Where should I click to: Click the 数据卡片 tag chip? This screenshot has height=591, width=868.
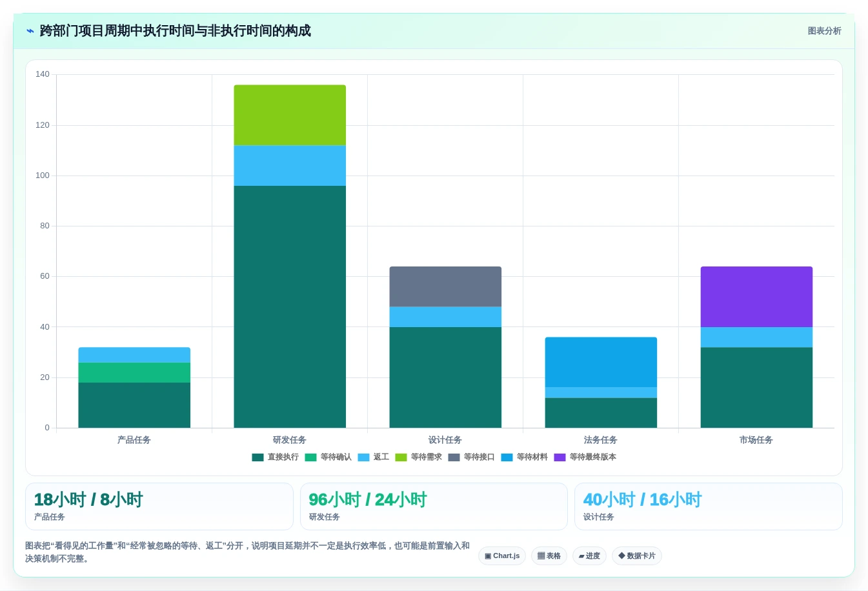pos(636,556)
